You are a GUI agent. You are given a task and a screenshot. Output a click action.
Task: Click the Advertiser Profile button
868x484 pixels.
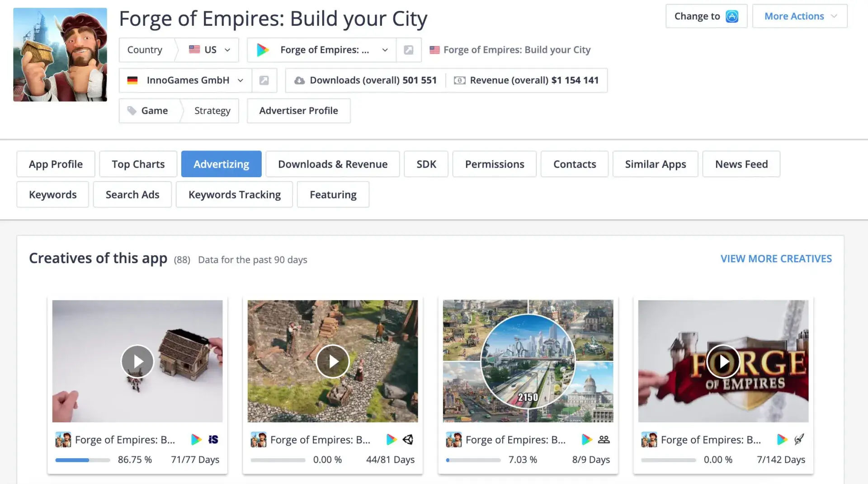pos(298,111)
